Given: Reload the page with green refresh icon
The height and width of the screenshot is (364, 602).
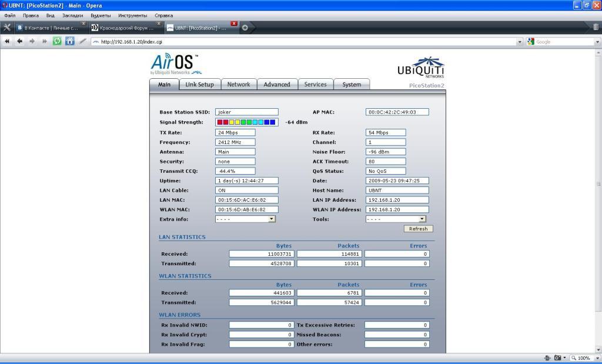Looking at the screenshot, I should 57,41.
